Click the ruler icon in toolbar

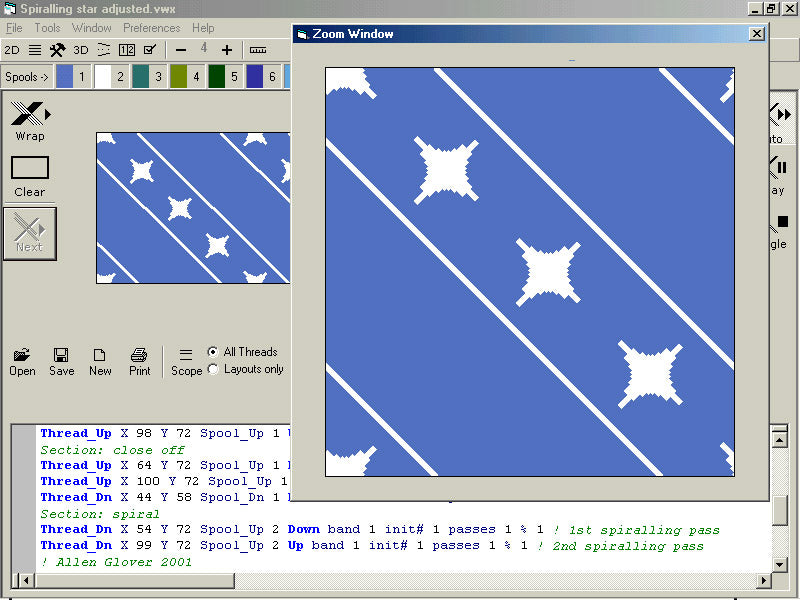(258, 50)
